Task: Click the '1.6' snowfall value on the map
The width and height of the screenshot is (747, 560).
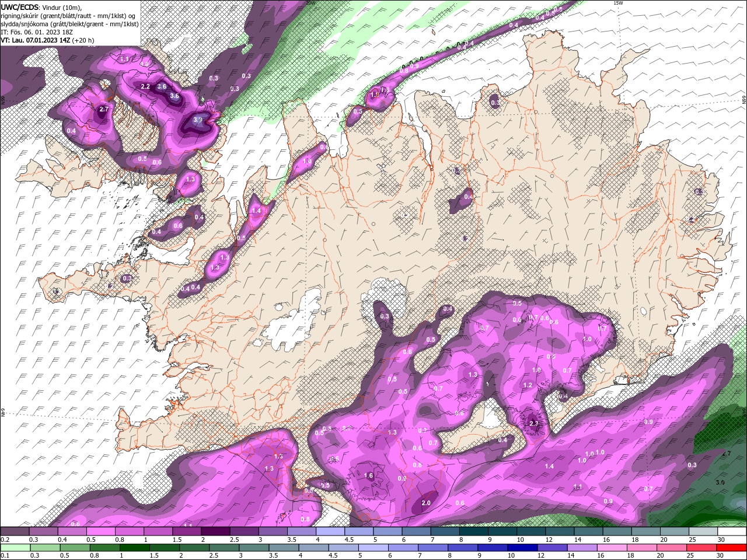Action: [369, 475]
